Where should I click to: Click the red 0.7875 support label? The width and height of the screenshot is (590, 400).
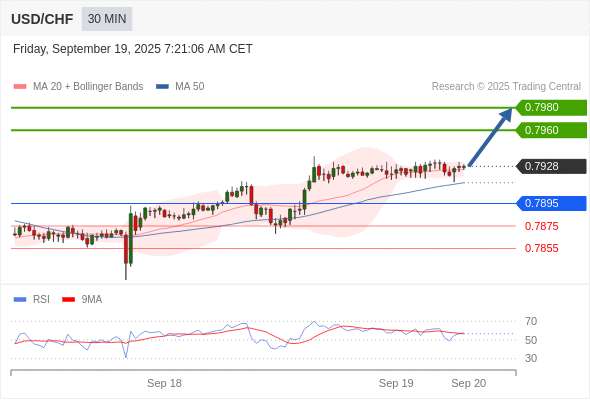[x=541, y=226]
